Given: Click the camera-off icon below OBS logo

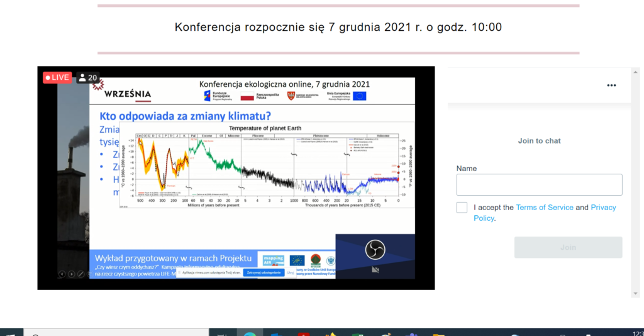Looking at the screenshot, I should click(375, 270).
